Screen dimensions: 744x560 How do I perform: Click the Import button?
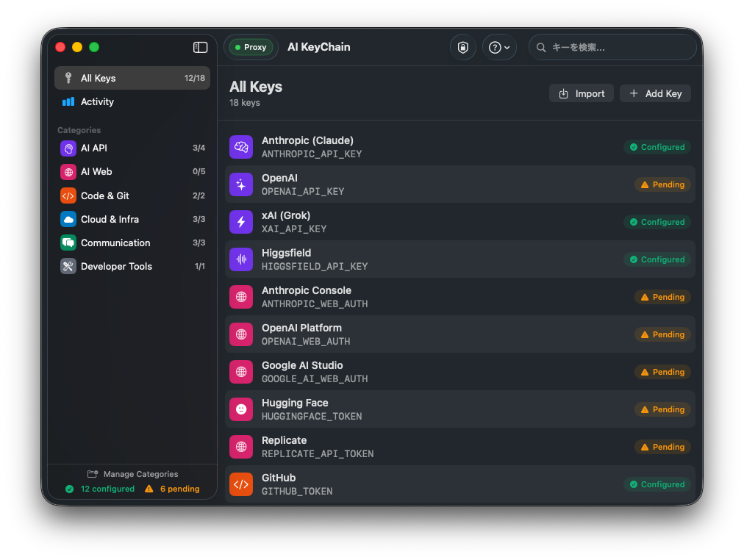[582, 93]
